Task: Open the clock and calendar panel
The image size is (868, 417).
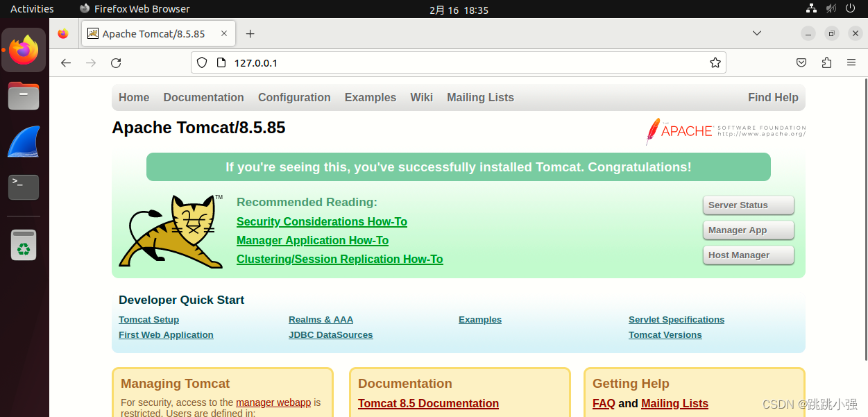Action: (459, 10)
